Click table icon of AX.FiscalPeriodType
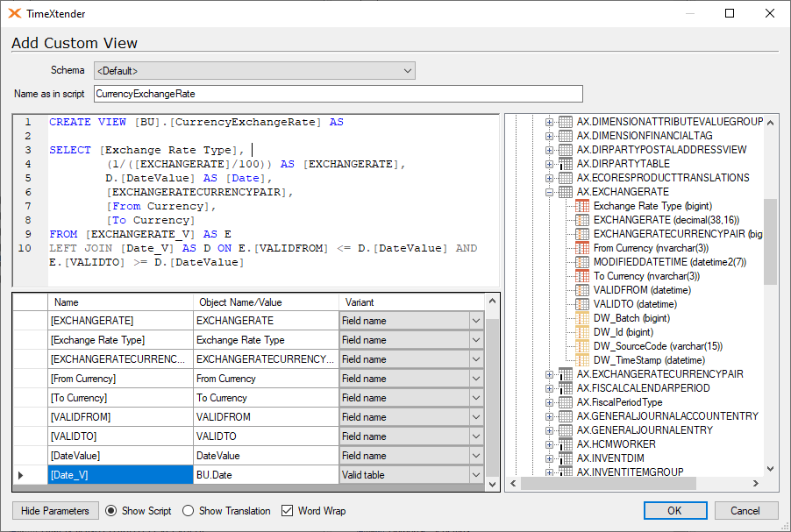This screenshot has width=791, height=532. [x=566, y=402]
